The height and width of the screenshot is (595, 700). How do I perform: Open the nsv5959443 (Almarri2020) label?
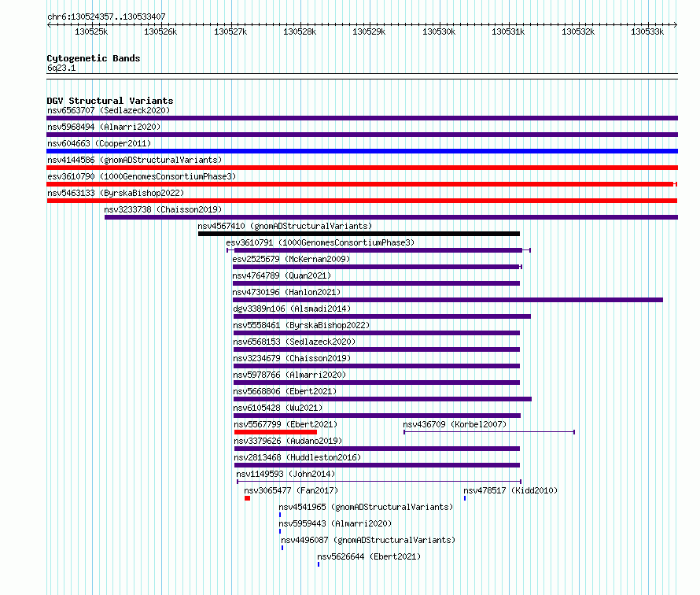pos(335,523)
